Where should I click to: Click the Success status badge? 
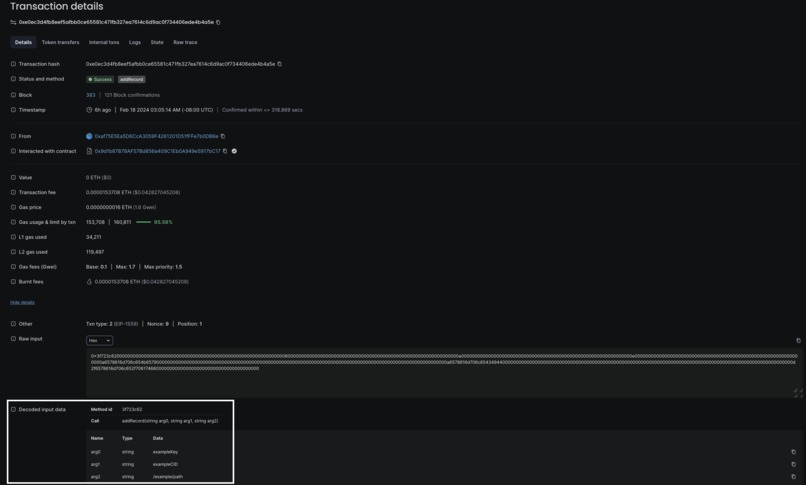tap(100, 79)
